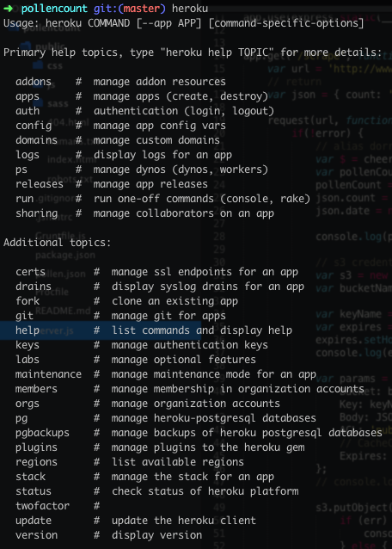Screen dimensions: 392x549
Task: Click the green prompt arrow icon
Action: pos(8,8)
